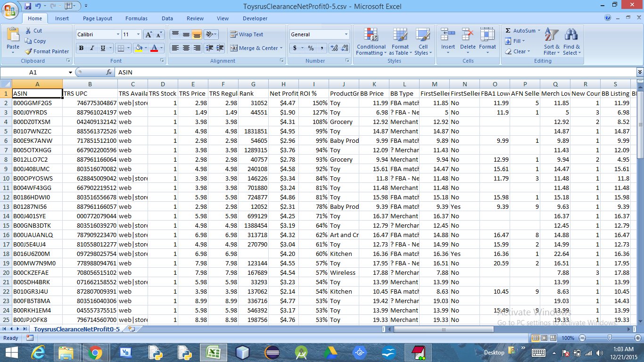The image size is (644, 362).
Task: Apply center horizontal alignment
Action: point(186,48)
